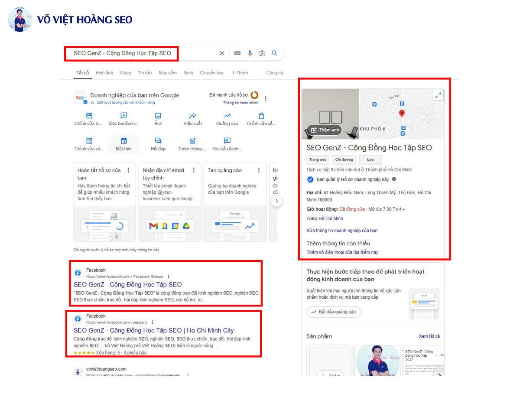Image resolution: width=520 pixels, height=420 pixels.
Task: Open the Ảnh photo icon
Action: [x=158, y=116]
